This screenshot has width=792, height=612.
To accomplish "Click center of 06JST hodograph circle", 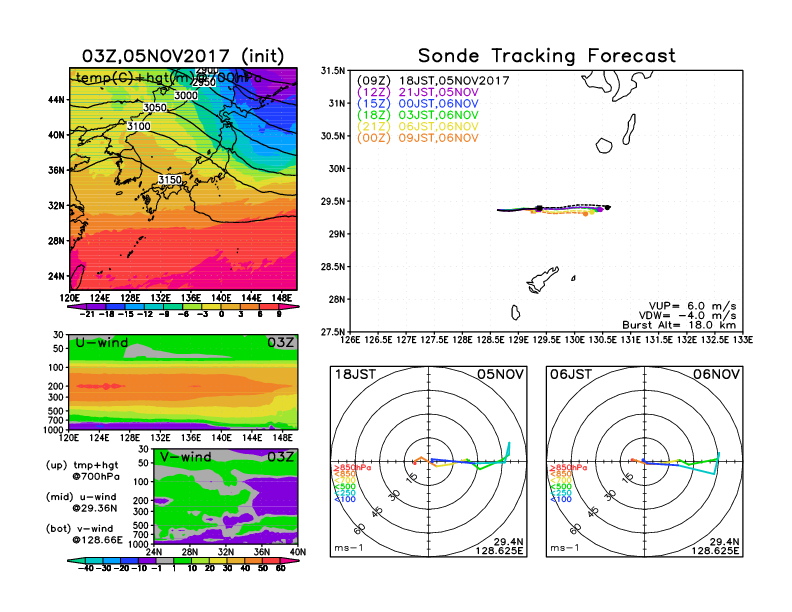I will pyautogui.click(x=643, y=461).
